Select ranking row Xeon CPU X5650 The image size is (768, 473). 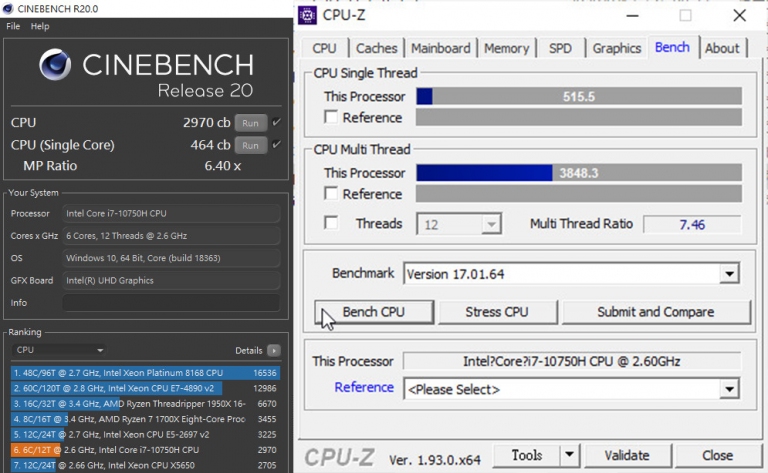click(145, 465)
